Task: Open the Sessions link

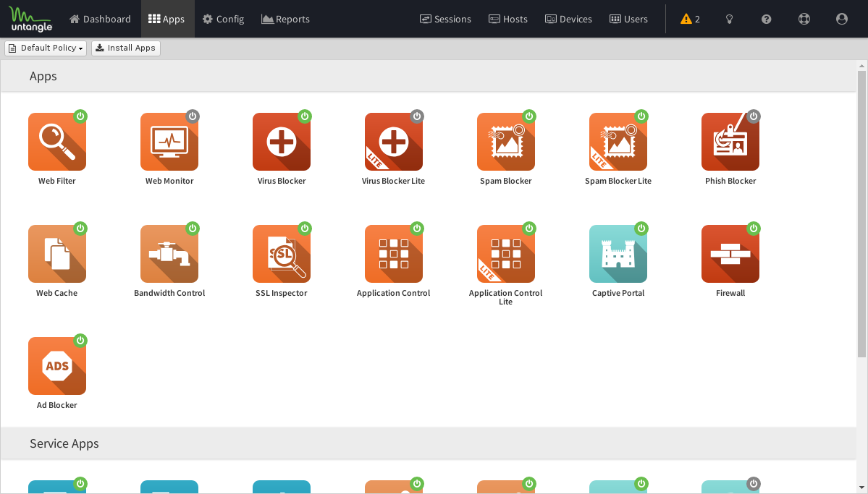Action: [445, 19]
